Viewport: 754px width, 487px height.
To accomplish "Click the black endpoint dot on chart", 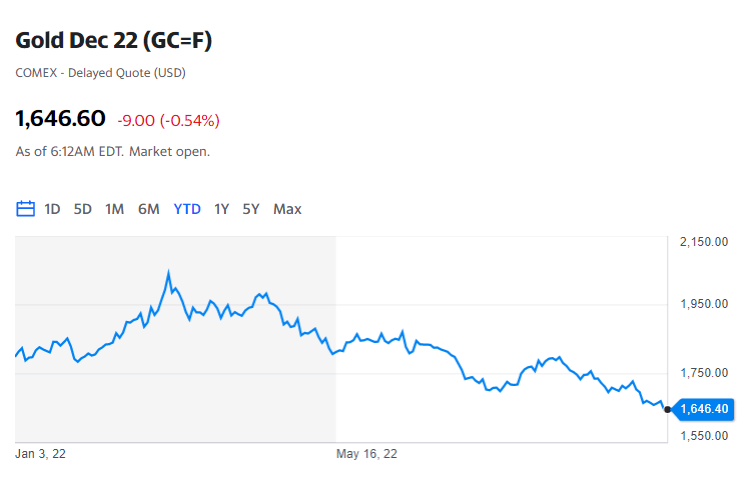I will tap(667, 410).
